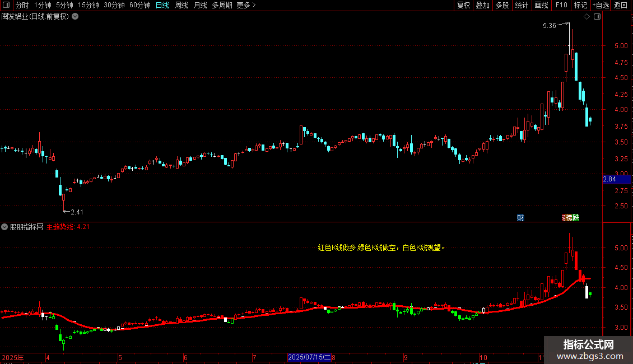
Task: Click the 叠加 overlay button
Action: 482,5
